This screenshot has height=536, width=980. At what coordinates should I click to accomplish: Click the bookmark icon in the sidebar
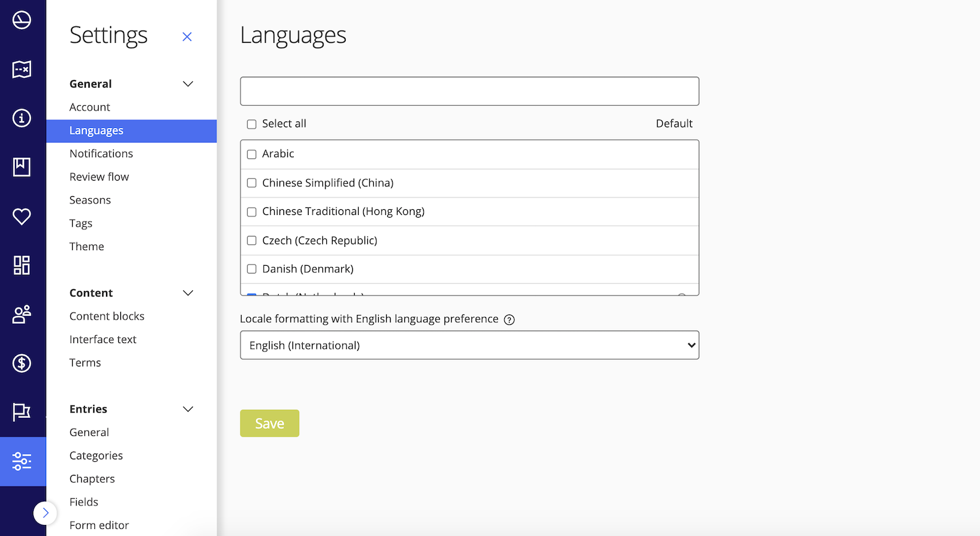[x=21, y=167]
